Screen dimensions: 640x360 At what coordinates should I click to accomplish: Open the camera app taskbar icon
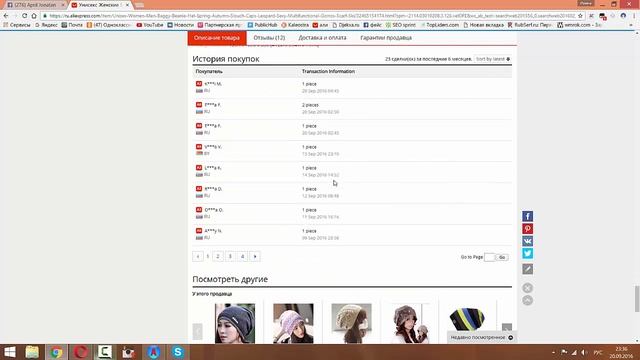pyautogui.click(x=129, y=352)
